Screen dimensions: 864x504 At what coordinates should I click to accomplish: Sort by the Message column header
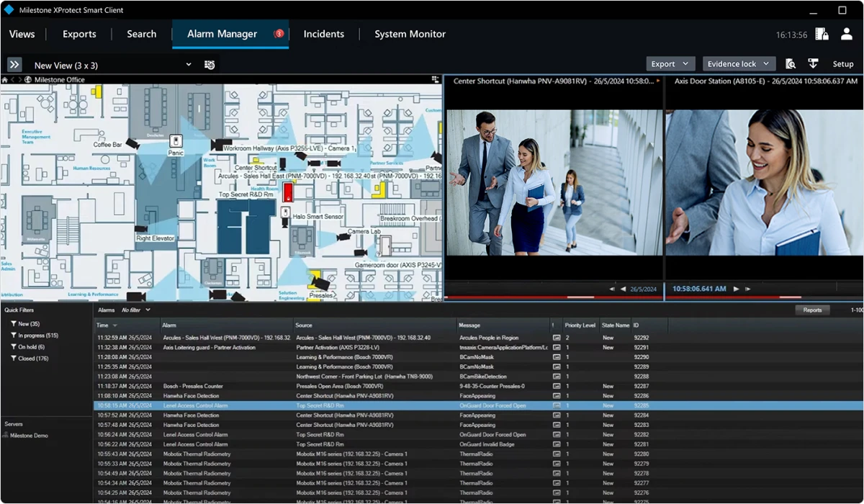(x=503, y=325)
